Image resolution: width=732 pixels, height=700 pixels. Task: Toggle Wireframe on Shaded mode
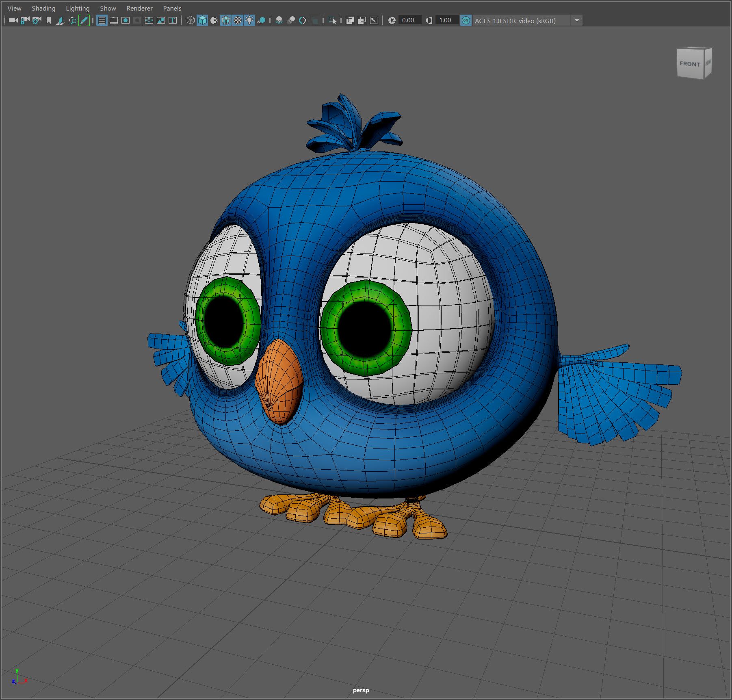226,20
